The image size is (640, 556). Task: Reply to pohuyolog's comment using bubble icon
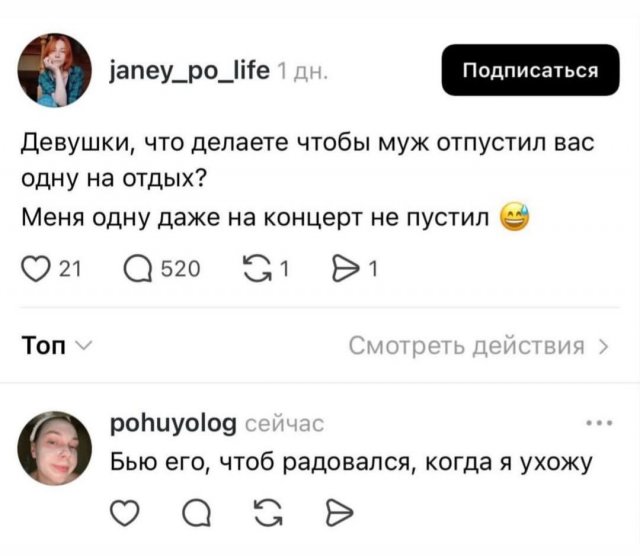(197, 512)
